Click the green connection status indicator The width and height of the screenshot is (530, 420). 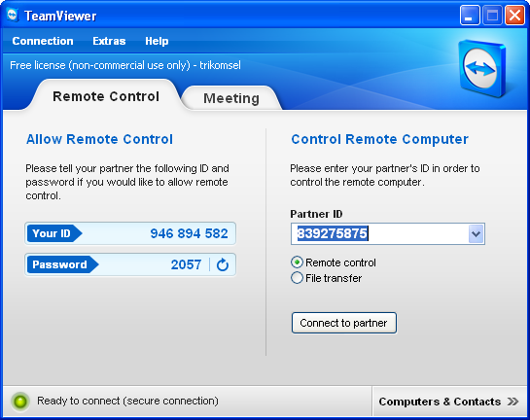pyautogui.click(x=20, y=402)
